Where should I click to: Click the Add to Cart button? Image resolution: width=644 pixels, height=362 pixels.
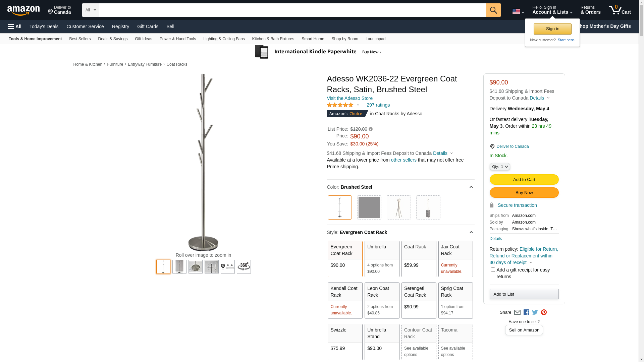click(x=524, y=180)
